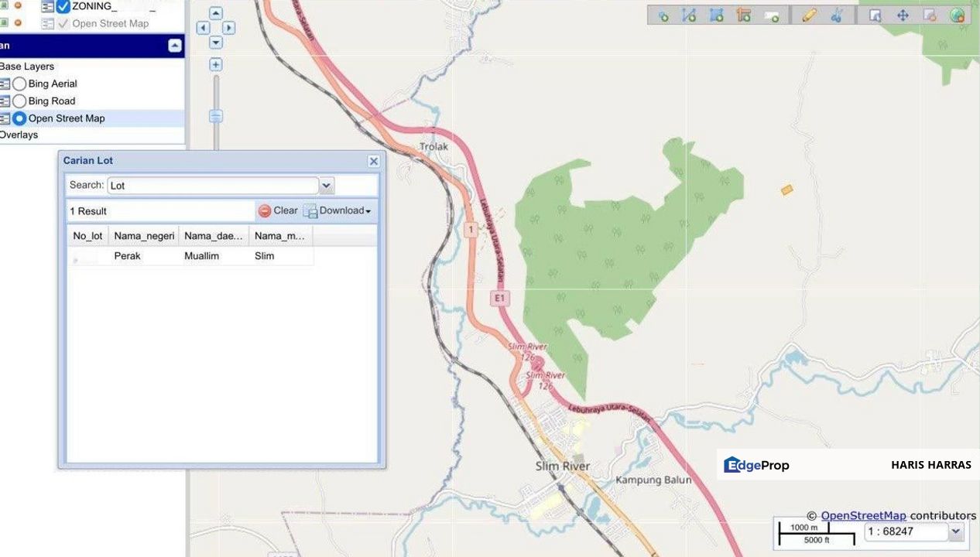
Task: Open the map scale 1 : 68247 dropdown
Action: [x=955, y=531]
